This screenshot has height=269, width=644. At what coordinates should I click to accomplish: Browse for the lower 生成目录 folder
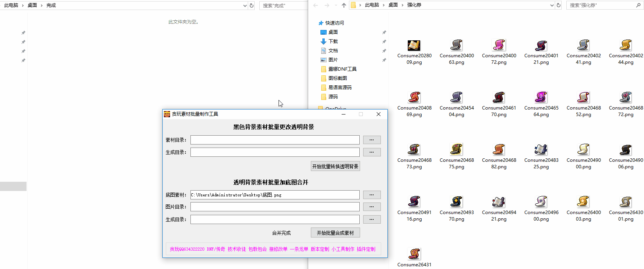tap(372, 219)
